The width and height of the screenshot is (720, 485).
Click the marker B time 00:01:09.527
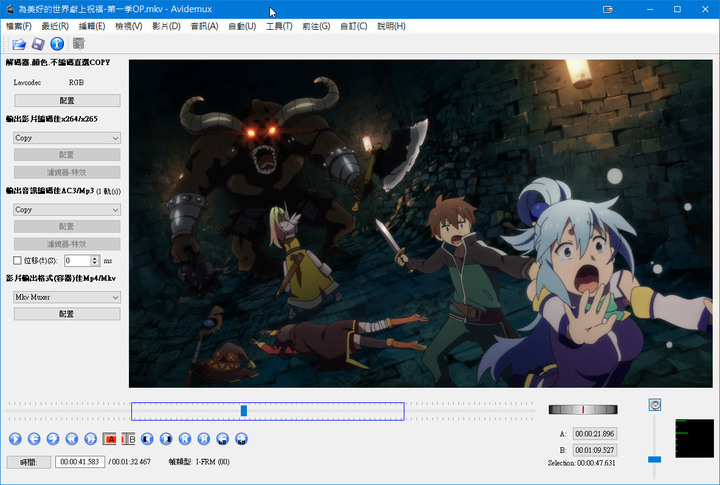[595, 450]
